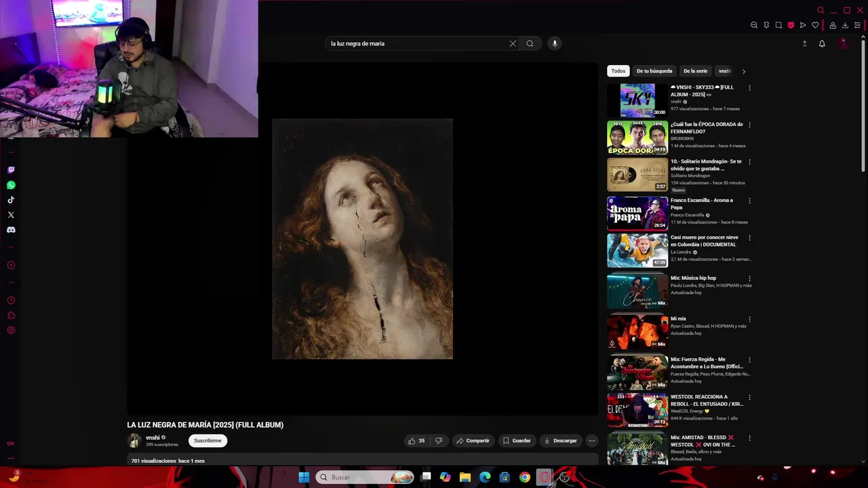Image resolution: width=868 pixels, height=488 pixels.
Task: Open options for ÉPOCA DORADA de FERNANFLOO video
Action: (x=749, y=125)
